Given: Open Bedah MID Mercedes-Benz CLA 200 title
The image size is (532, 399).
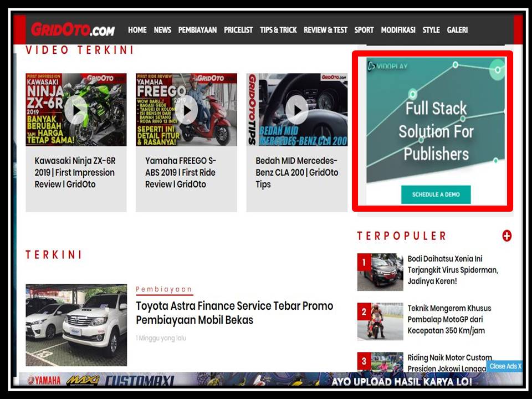Looking at the screenshot, I should 297,172.
